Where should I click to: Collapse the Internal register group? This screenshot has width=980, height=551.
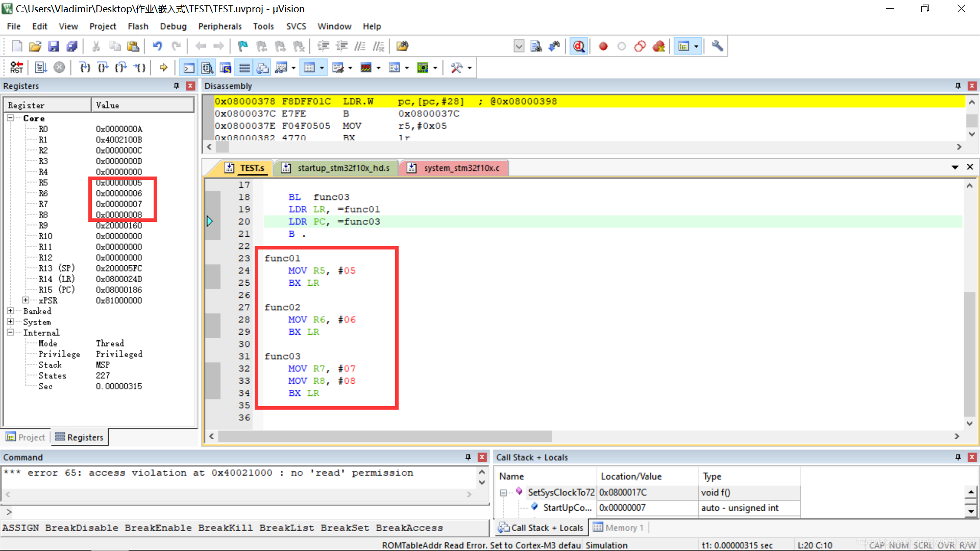pyautogui.click(x=10, y=332)
